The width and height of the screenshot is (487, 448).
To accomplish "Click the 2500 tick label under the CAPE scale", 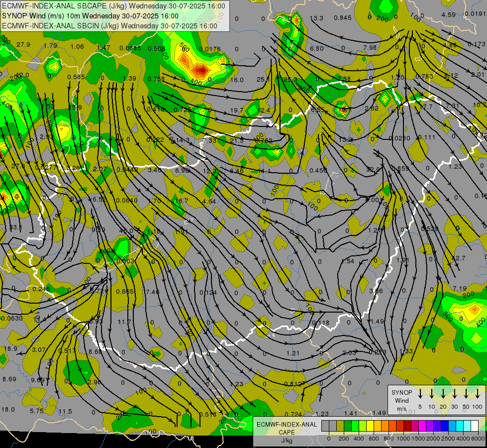I will (x=448, y=439).
